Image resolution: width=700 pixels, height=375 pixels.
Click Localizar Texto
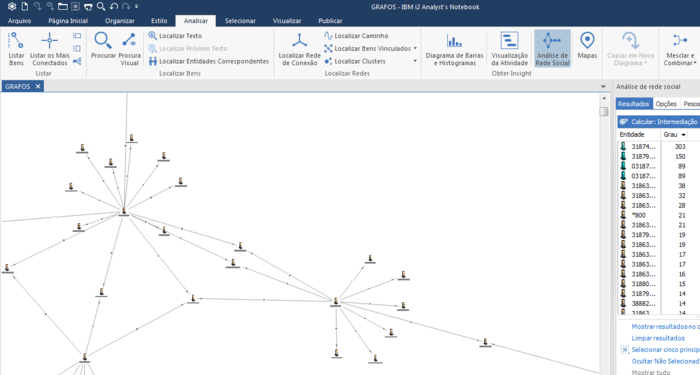pyautogui.click(x=175, y=36)
